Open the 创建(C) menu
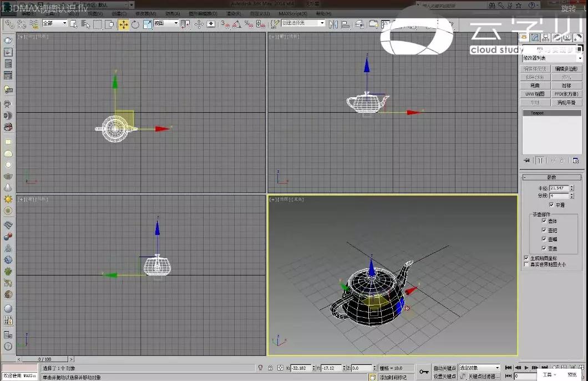The image size is (588, 381). [x=119, y=13]
